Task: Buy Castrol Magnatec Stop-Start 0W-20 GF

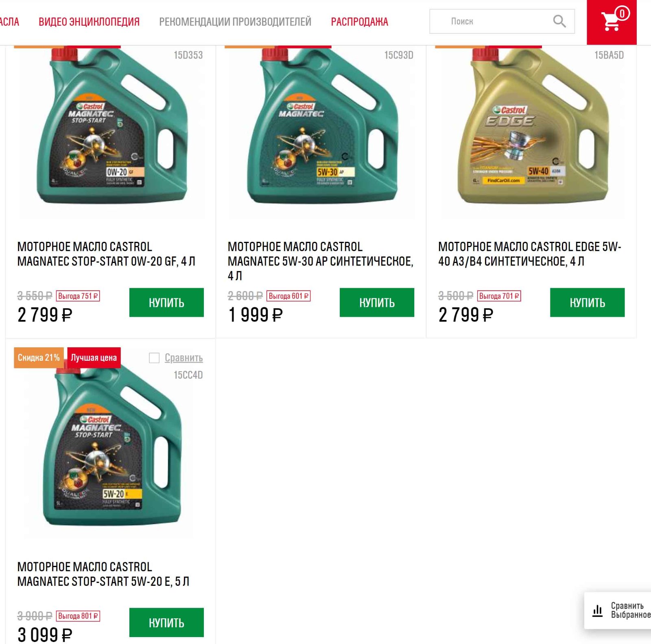Action: pyautogui.click(x=166, y=302)
